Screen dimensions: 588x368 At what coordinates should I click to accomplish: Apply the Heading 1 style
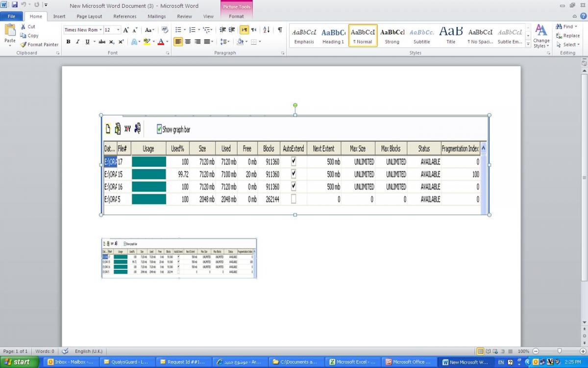(x=333, y=36)
